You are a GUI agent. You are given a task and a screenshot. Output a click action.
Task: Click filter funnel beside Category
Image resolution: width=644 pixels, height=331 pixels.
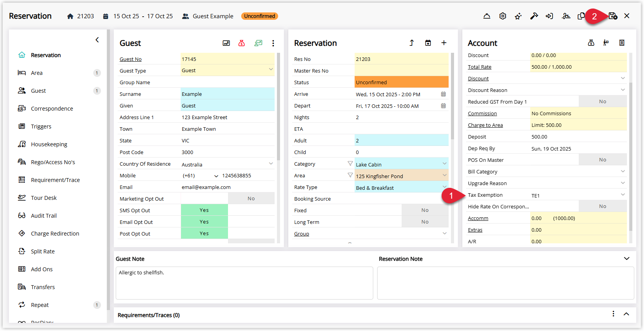tap(350, 163)
